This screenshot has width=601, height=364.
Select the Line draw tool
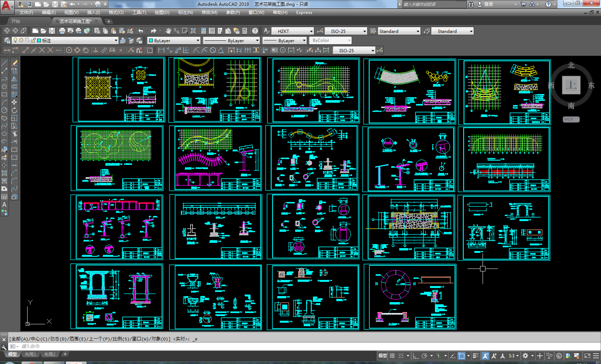pos(4,63)
